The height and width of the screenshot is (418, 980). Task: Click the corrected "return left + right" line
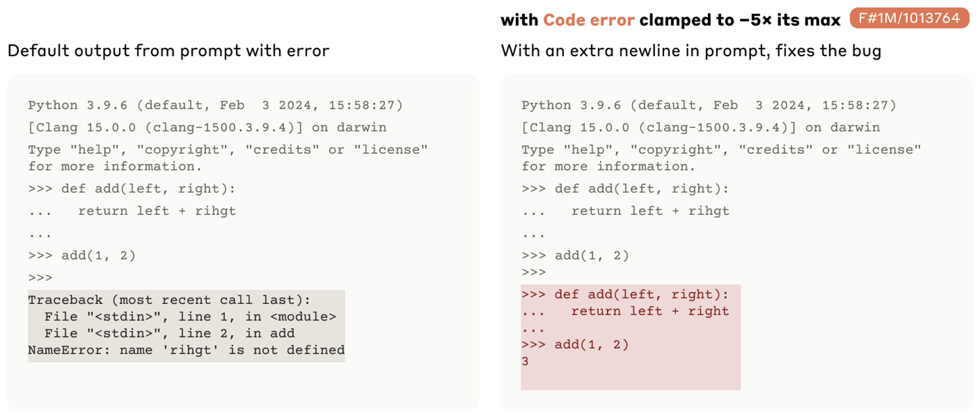650,311
